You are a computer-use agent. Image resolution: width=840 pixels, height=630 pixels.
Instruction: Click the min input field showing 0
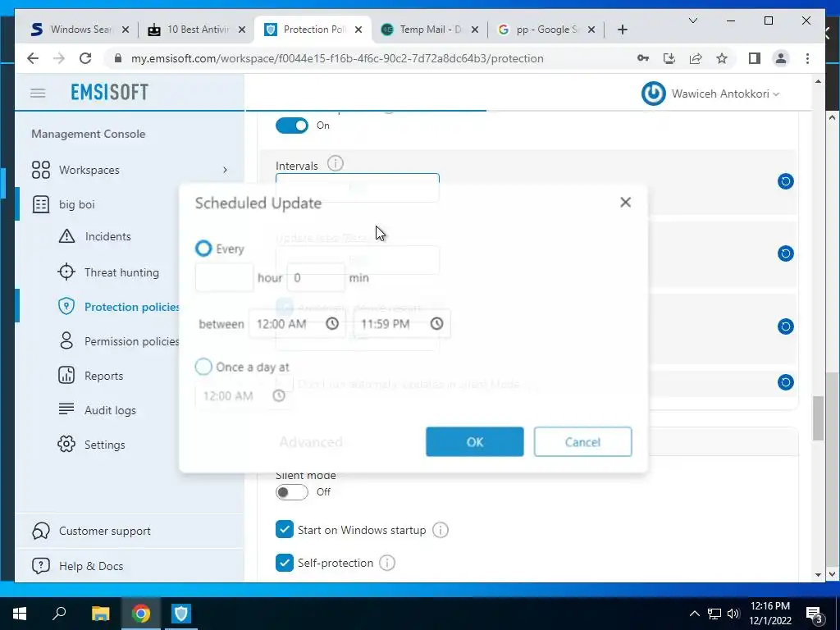tap(316, 277)
